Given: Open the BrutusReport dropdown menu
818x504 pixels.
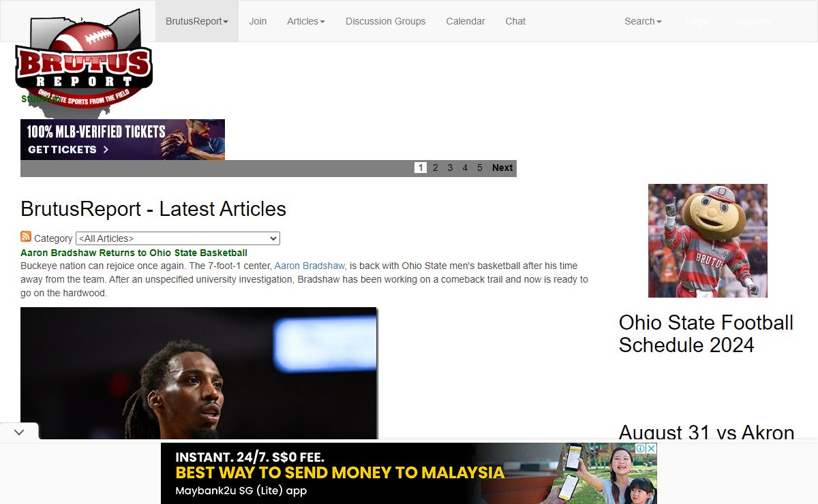Looking at the screenshot, I should click(x=197, y=21).
